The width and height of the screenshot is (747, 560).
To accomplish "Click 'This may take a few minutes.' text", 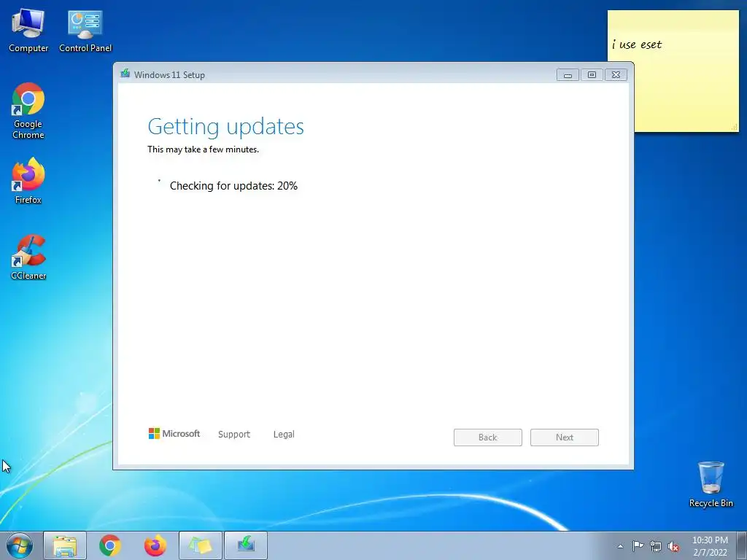I will pos(203,149).
